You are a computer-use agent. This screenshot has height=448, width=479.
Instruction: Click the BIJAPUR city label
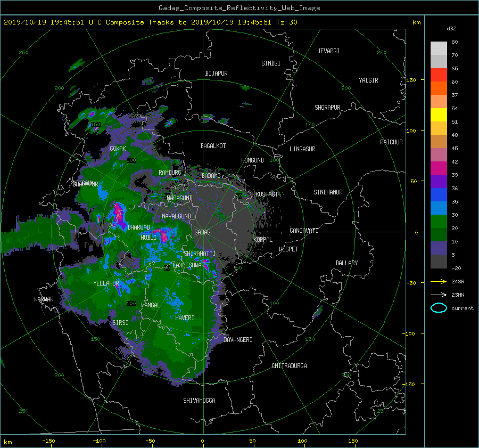[216, 74]
